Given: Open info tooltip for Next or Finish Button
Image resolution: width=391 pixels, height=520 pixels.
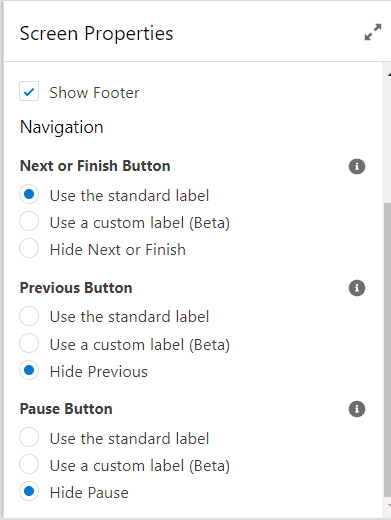Looking at the screenshot, I should pos(357,166).
